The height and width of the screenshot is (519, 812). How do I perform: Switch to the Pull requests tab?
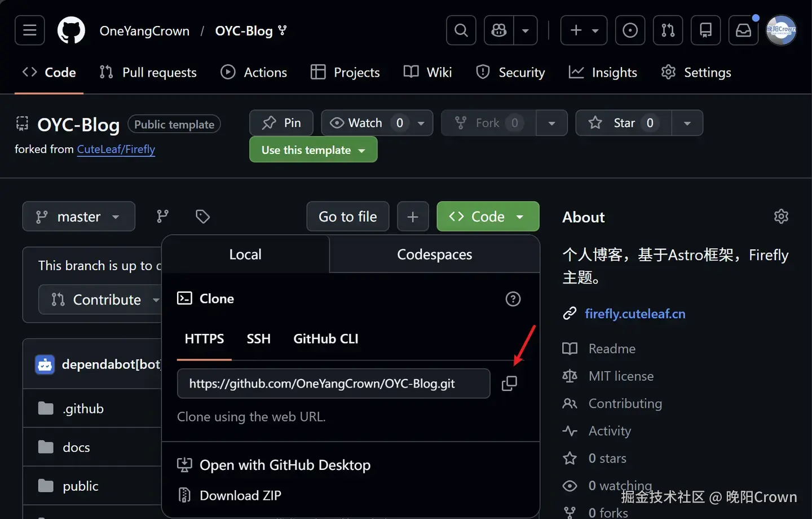click(x=148, y=72)
